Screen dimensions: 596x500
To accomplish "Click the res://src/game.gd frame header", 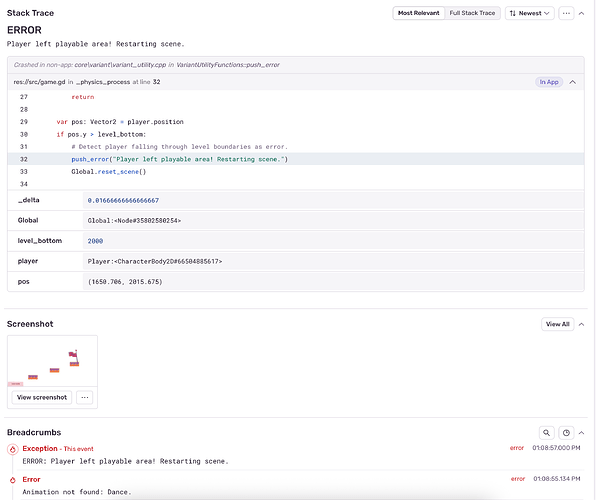I will (x=296, y=82).
